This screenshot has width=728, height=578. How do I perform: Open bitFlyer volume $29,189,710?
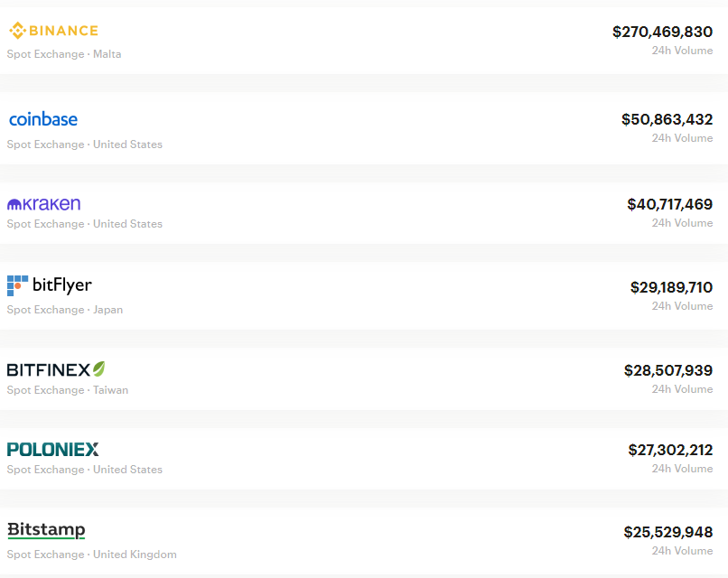coord(671,287)
